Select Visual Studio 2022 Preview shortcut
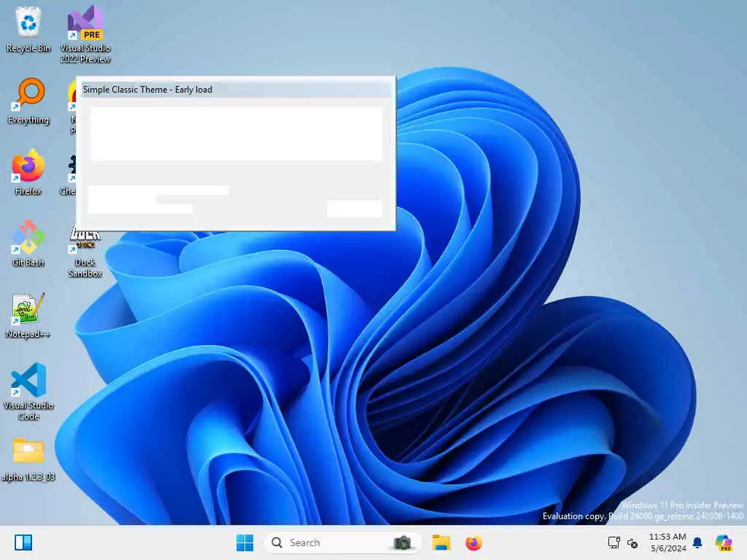 pos(85,34)
